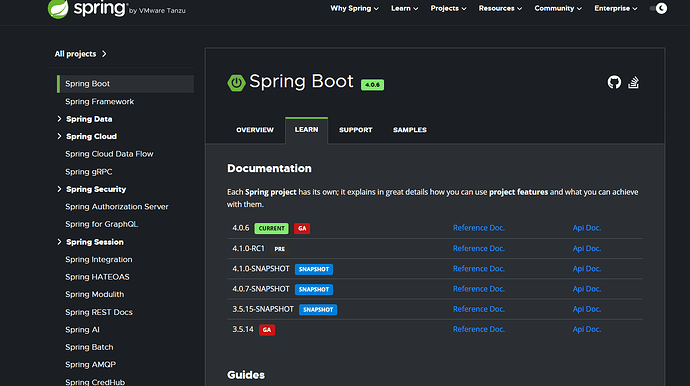Open Spring gRPC project
Screen dimensions: 690x386
(88, 172)
